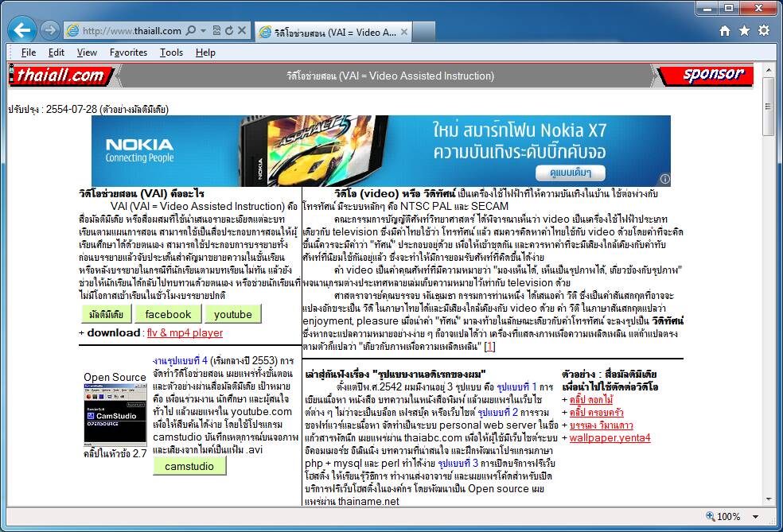Click the green facebook button
Viewport: 783px width, 532px height.
[168, 314]
